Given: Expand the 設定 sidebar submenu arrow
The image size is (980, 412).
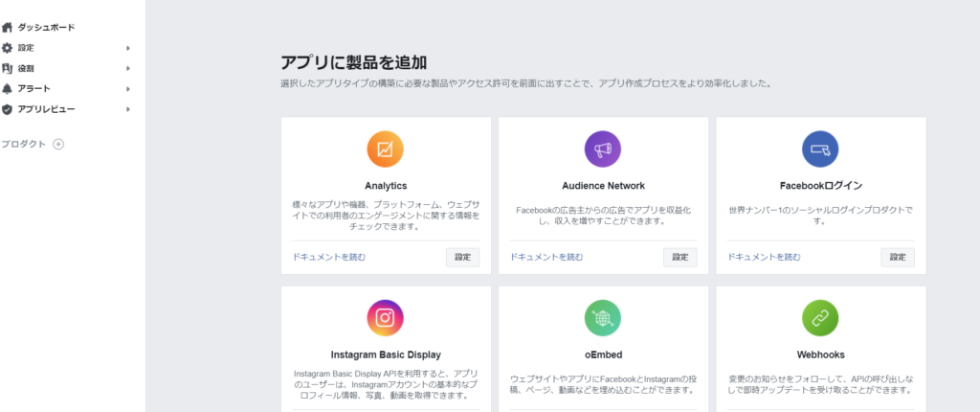Looking at the screenshot, I should tap(128, 48).
